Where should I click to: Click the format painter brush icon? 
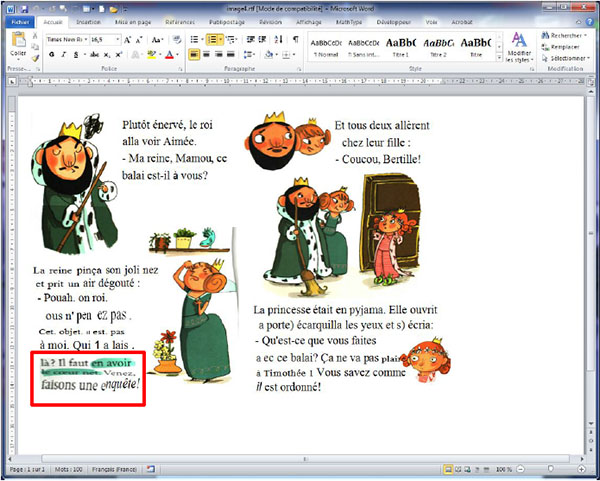click(x=36, y=58)
